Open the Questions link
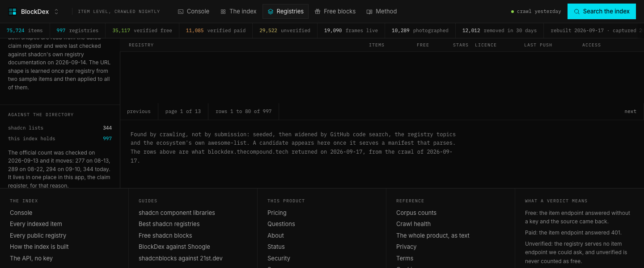Image resolution: width=644 pixels, height=268 pixels. point(281,224)
